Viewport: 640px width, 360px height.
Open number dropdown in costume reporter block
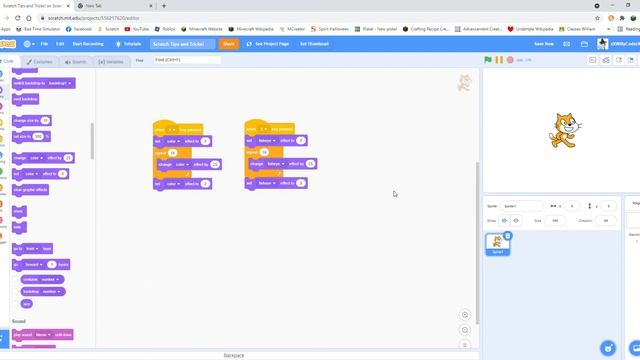[x=50, y=280]
